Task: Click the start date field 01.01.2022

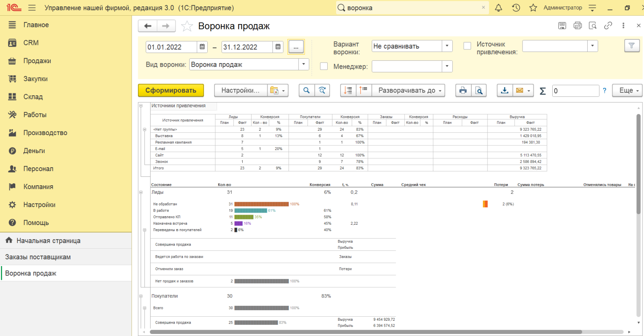Action: click(171, 47)
